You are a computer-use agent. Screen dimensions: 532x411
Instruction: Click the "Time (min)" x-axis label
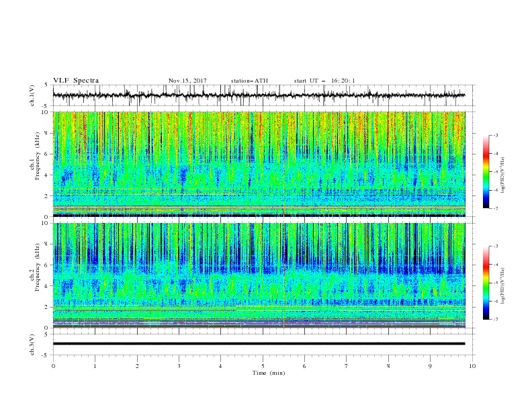tap(269, 373)
